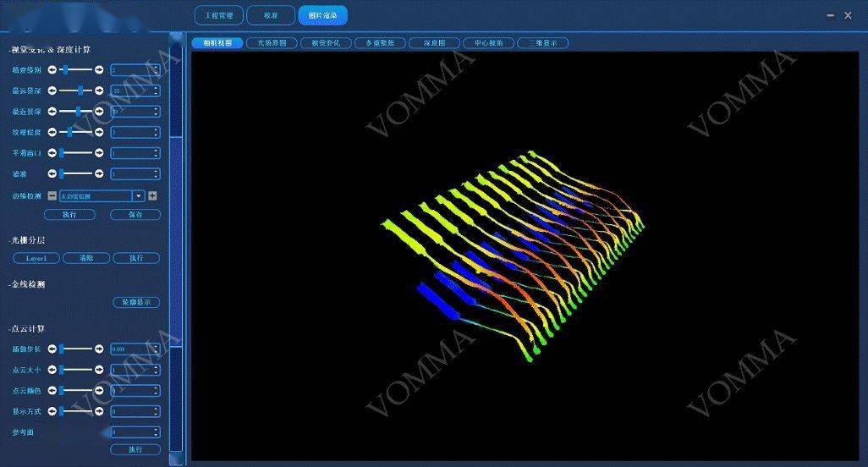Click the right arrow icon for 最远景深
This screenshot has width=868, height=467.
pyautogui.click(x=99, y=91)
